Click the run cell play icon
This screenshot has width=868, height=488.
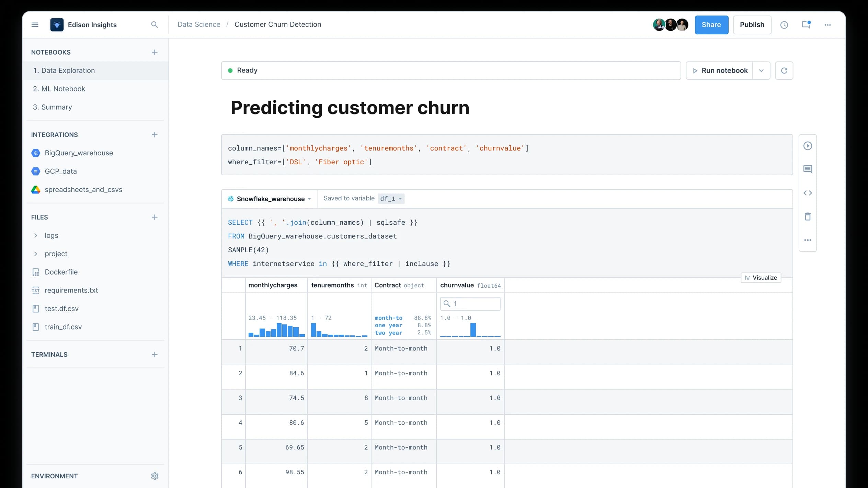tap(808, 146)
